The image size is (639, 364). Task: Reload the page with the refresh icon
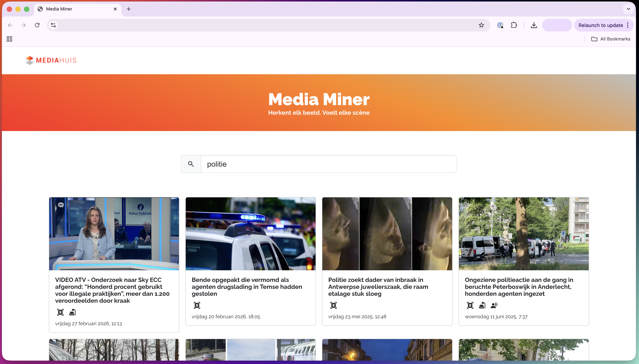pyautogui.click(x=37, y=25)
